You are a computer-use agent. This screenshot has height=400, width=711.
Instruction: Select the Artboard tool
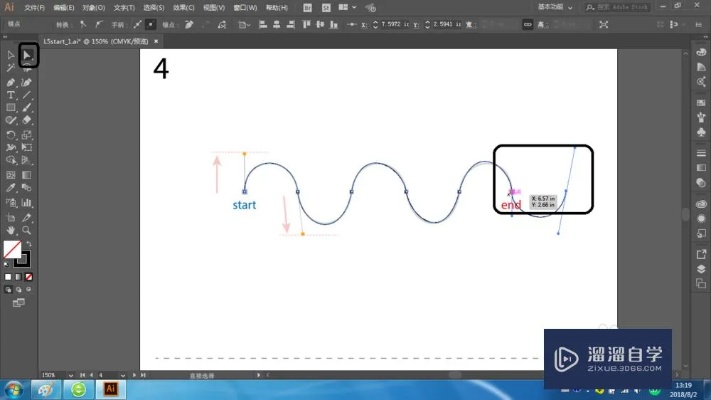coord(10,218)
